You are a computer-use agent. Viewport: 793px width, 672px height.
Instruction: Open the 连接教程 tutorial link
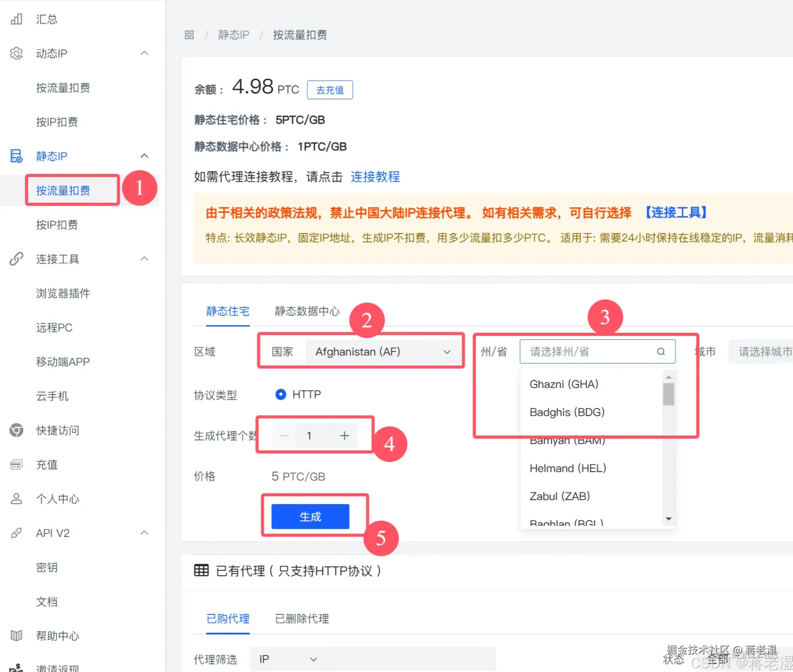(375, 177)
